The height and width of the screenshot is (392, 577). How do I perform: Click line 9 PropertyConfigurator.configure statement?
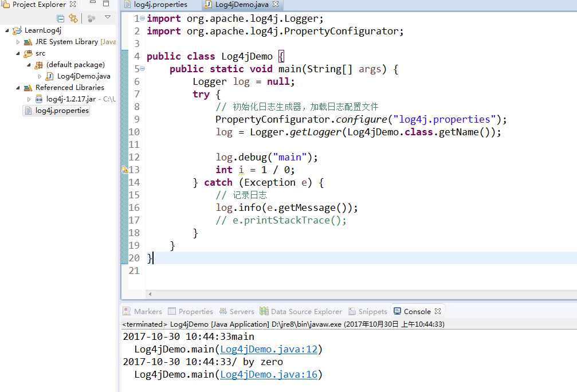pos(361,119)
